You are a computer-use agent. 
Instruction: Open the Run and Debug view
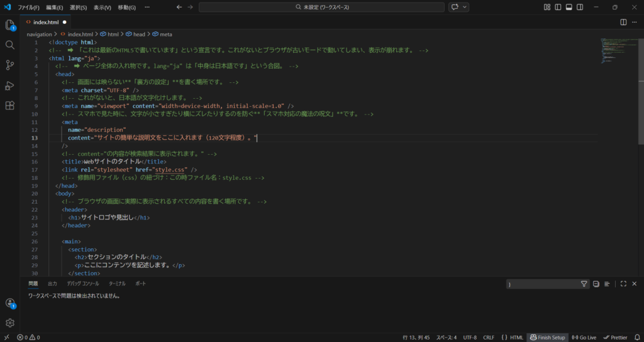(x=9, y=85)
